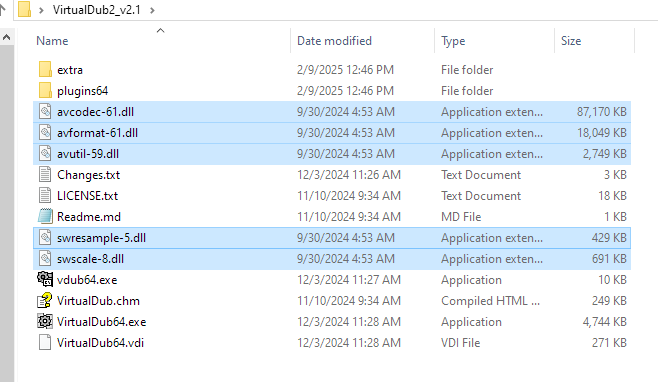Image resolution: width=658 pixels, height=382 pixels.
Task: Expand the chevron after VirtualDub2_v2.1 in path
Action: (152, 10)
